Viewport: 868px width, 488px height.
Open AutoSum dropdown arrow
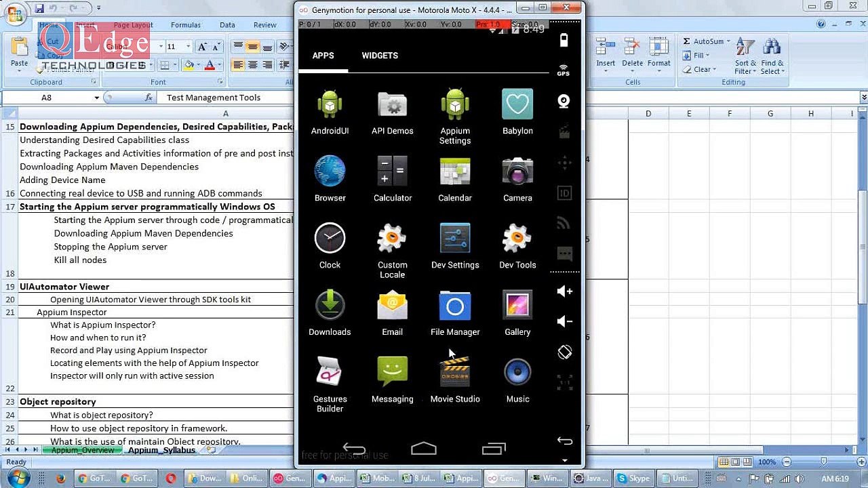(x=729, y=41)
